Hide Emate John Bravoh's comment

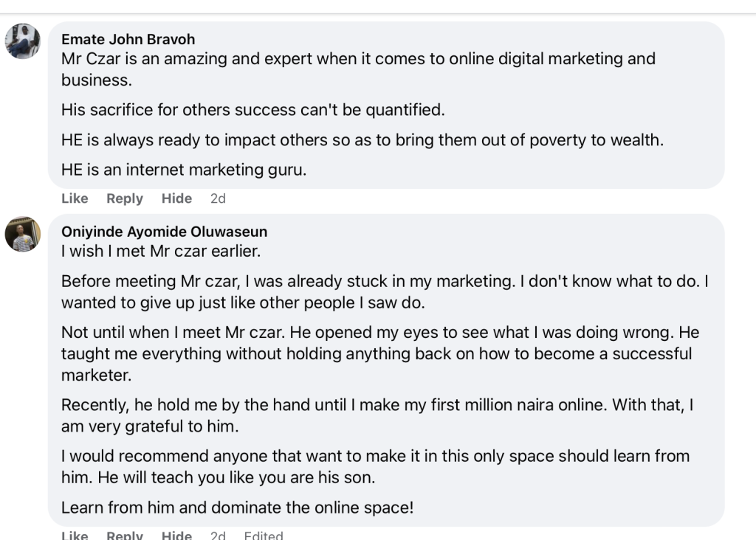coord(176,198)
